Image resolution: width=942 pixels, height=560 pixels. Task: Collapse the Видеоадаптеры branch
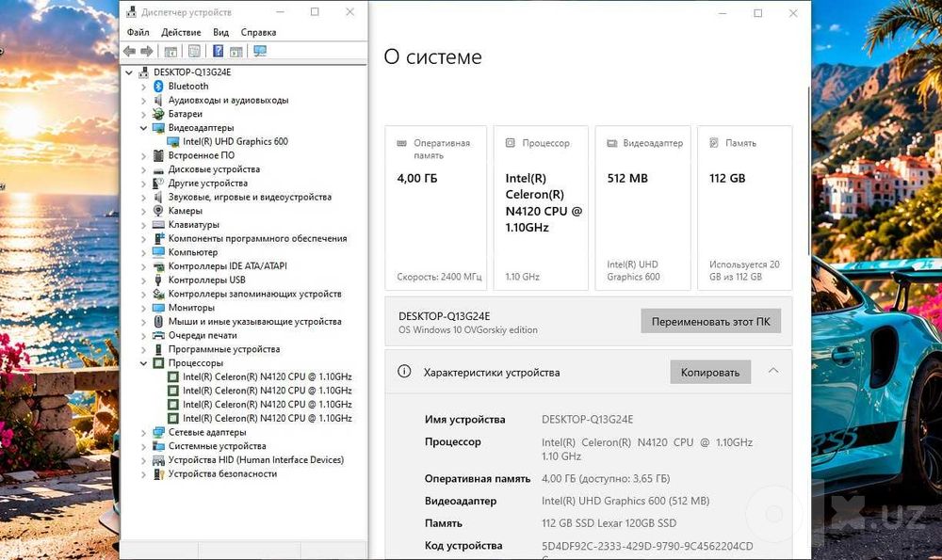pyautogui.click(x=143, y=128)
